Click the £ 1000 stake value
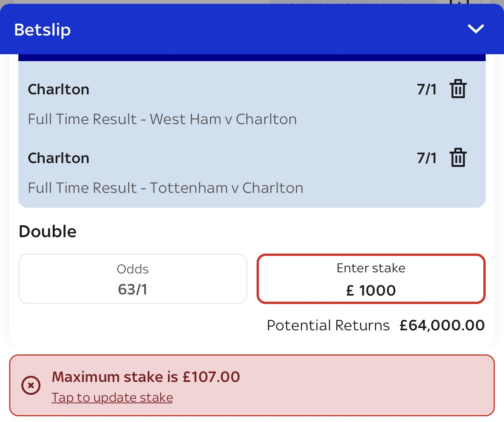 click(x=371, y=291)
